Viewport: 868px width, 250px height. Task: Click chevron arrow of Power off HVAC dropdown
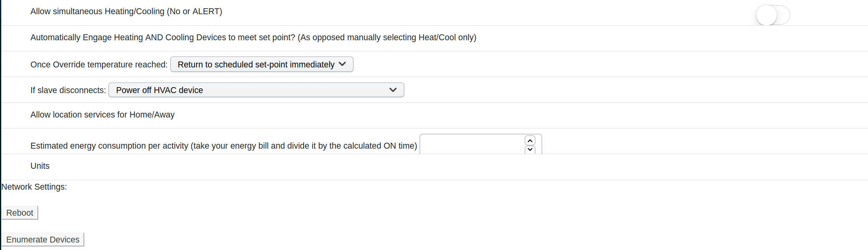(393, 90)
